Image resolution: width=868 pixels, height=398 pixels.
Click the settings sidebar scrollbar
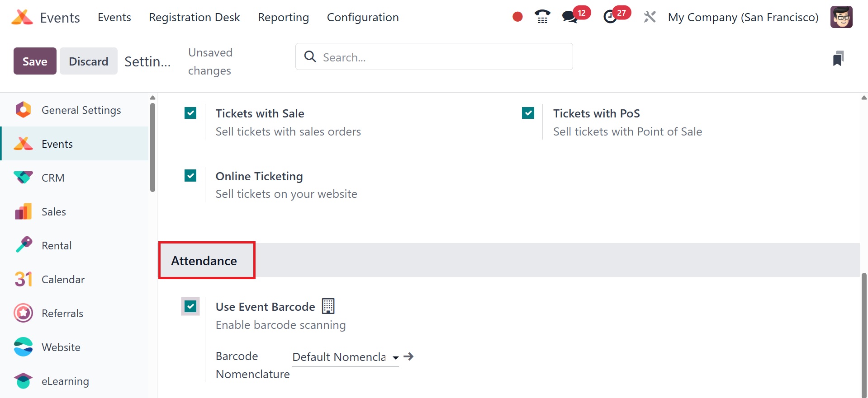click(152, 147)
